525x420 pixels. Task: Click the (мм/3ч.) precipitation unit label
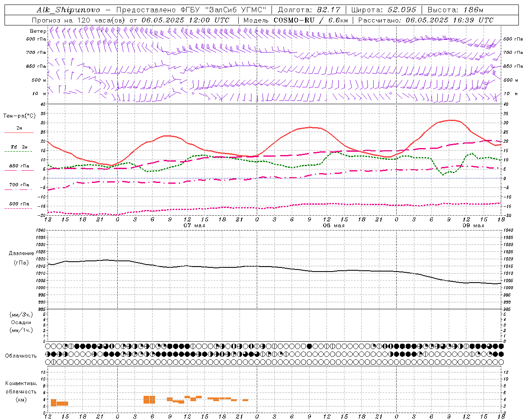(21, 315)
